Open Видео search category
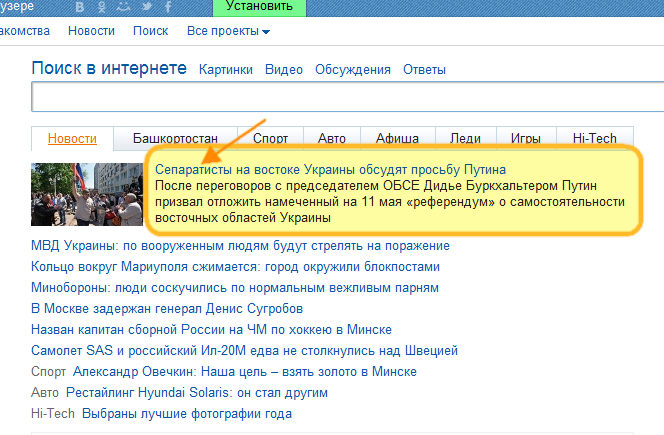 [x=284, y=69]
